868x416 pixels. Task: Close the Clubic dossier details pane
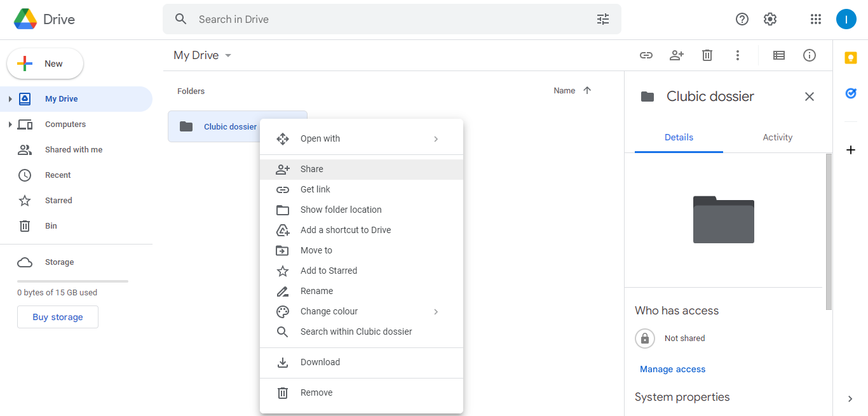coord(810,97)
